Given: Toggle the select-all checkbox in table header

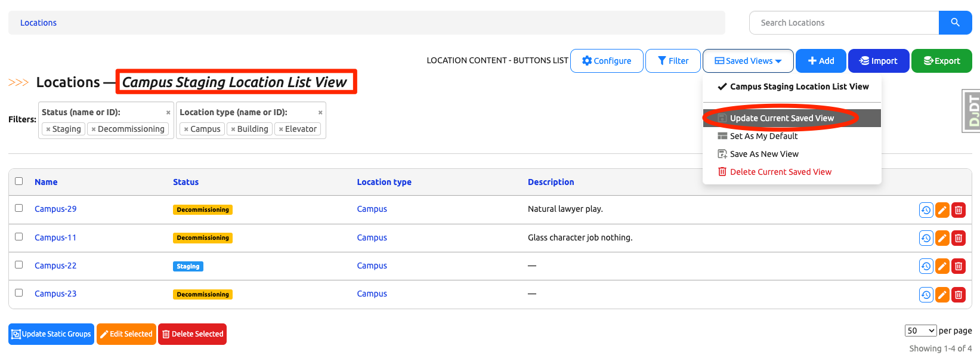Looking at the screenshot, I should point(19,181).
